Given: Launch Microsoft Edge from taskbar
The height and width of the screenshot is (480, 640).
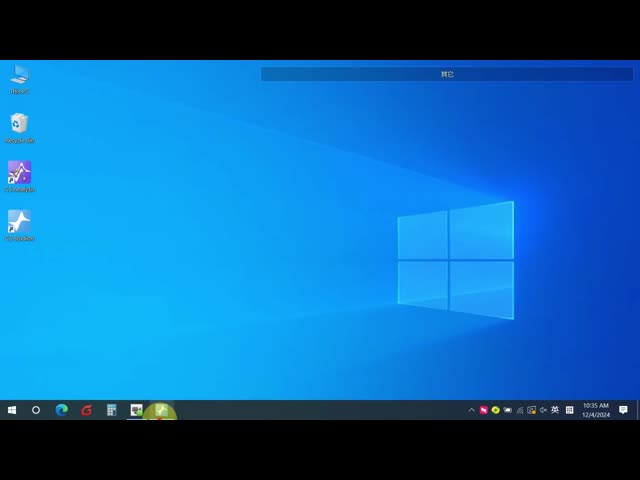Looking at the screenshot, I should pyautogui.click(x=62, y=410).
